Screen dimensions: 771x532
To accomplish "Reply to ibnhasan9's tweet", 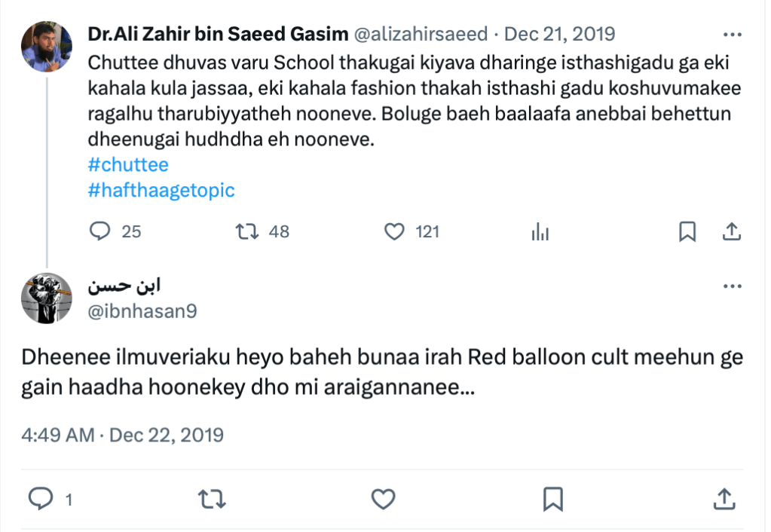I will (40, 497).
